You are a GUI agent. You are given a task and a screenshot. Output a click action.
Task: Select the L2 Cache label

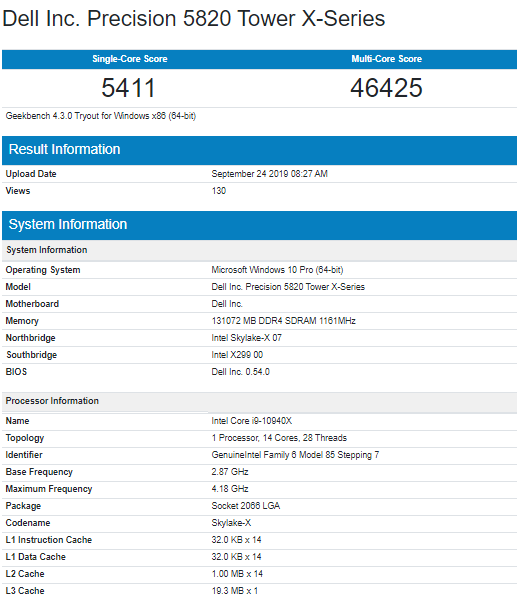point(25,574)
